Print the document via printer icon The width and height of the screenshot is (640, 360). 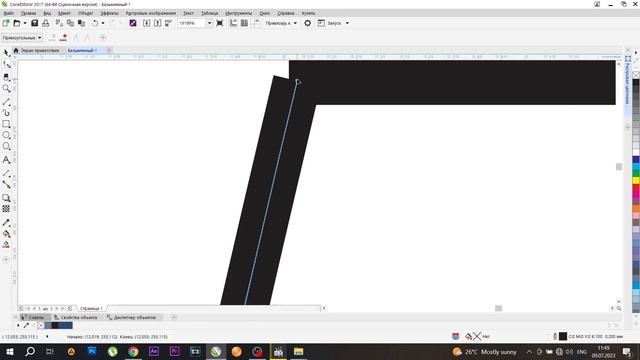point(46,23)
